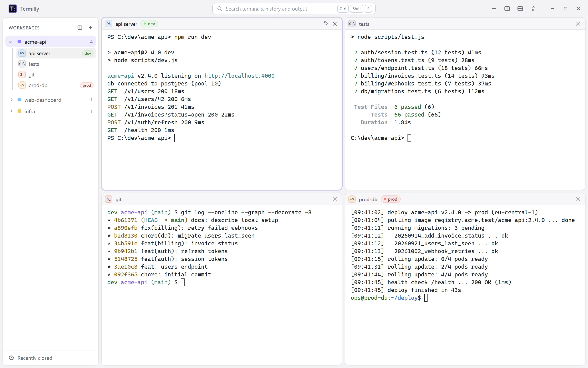Open settings sliders icon in title bar
588x368 pixels.
tap(533, 9)
